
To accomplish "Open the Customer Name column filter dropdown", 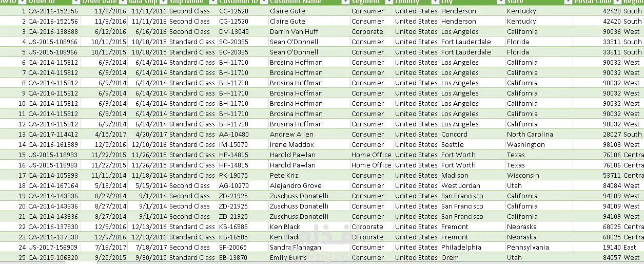I will pos(346,2).
